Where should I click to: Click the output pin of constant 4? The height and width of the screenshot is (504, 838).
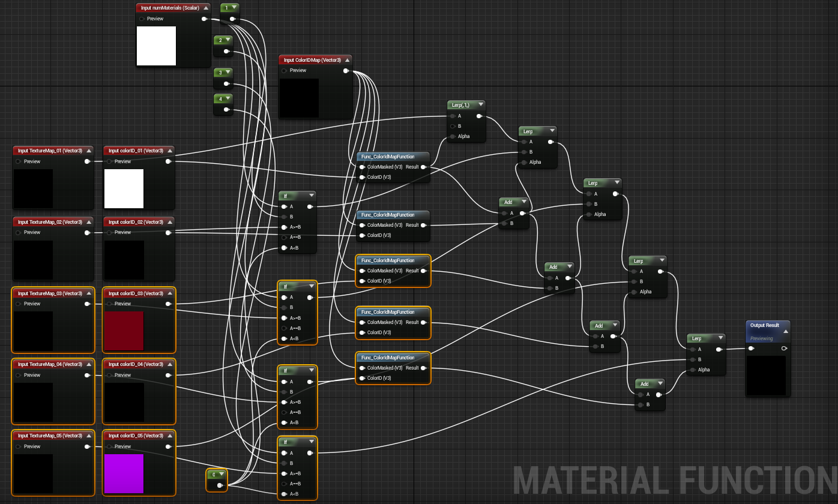[x=226, y=110]
